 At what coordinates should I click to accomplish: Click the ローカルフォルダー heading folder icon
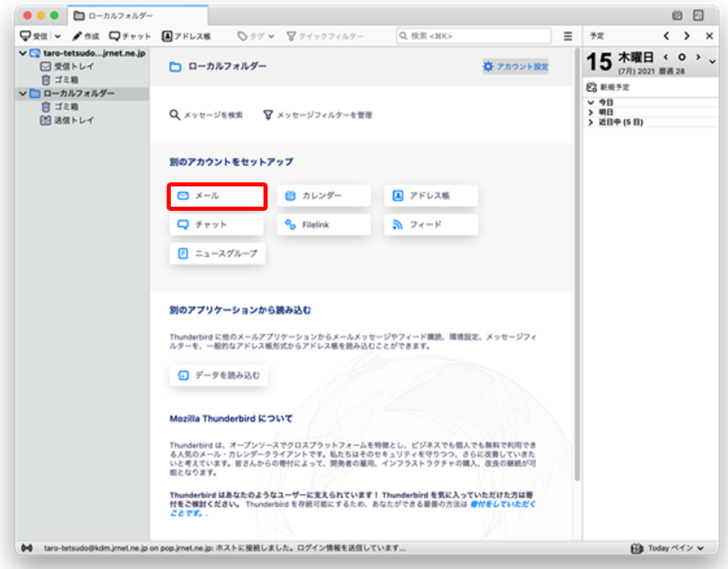pyautogui.click(x=175, y=67)
